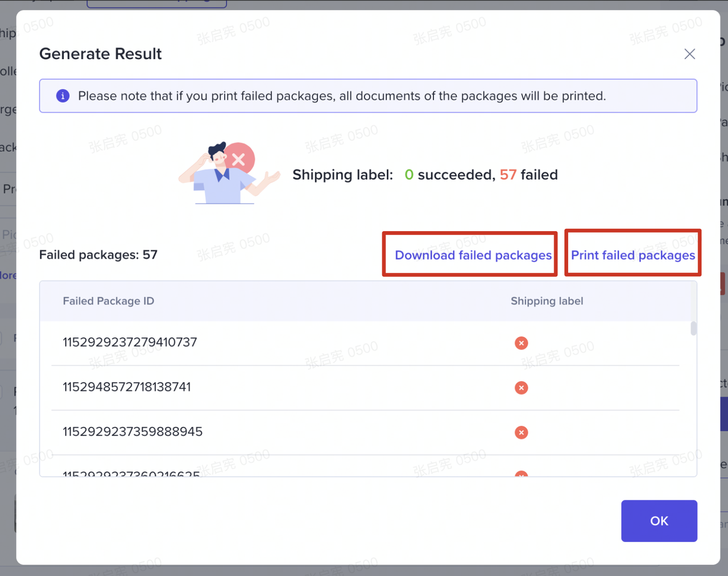Screen dimensions: 728x576
Task: Click the Shipping label column header
Action: (547, 301)
